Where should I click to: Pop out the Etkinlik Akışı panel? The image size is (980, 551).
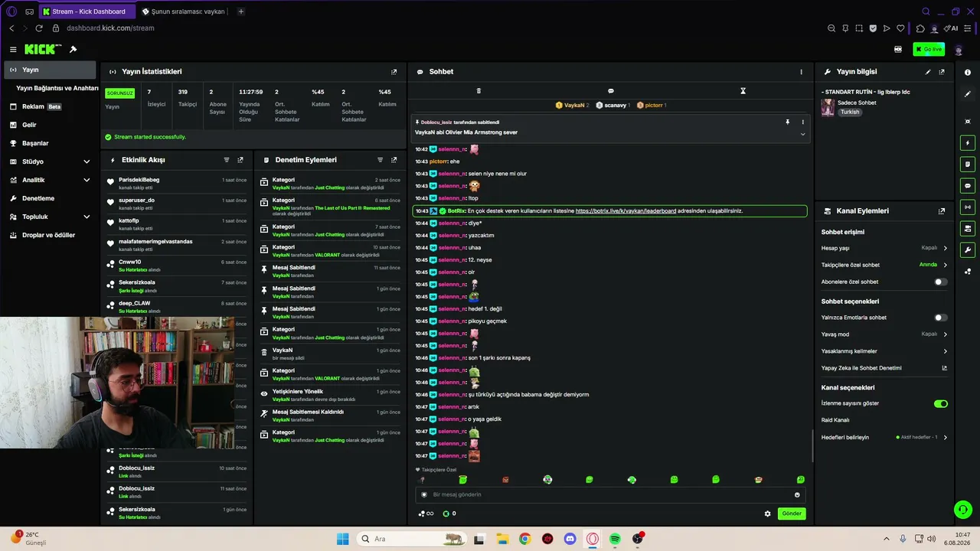pyautogui.click(x=240, y=160)
